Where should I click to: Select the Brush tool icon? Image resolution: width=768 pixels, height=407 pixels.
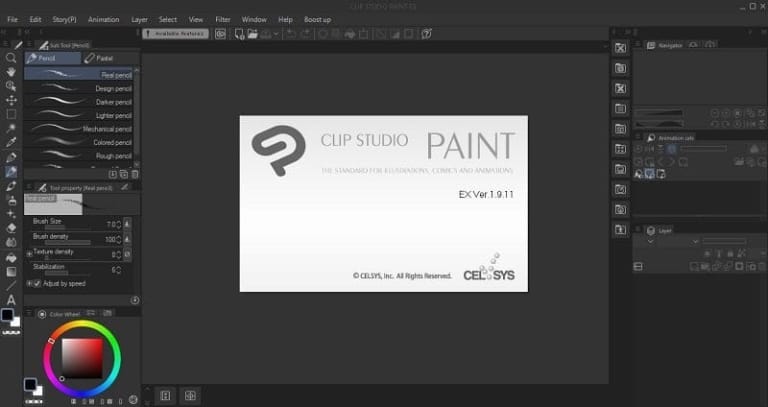[x=11, y=186]
